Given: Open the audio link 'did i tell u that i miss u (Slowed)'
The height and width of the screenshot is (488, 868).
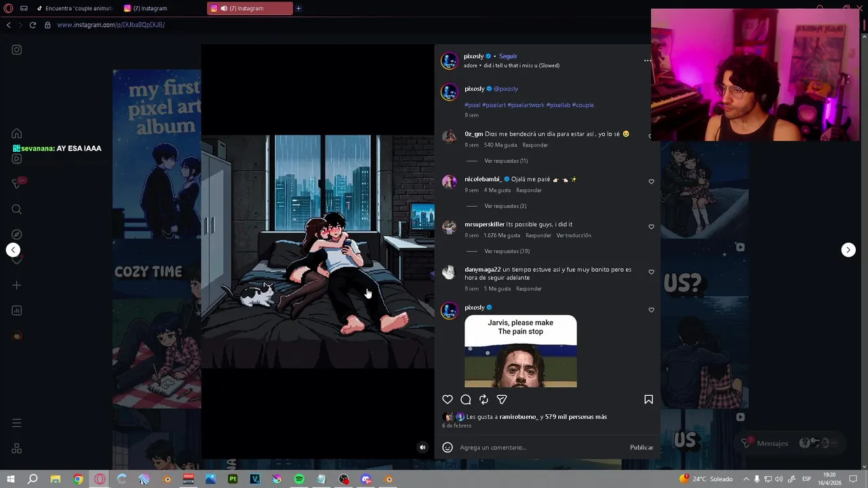Looking at the screenshot, I should 520,66.
